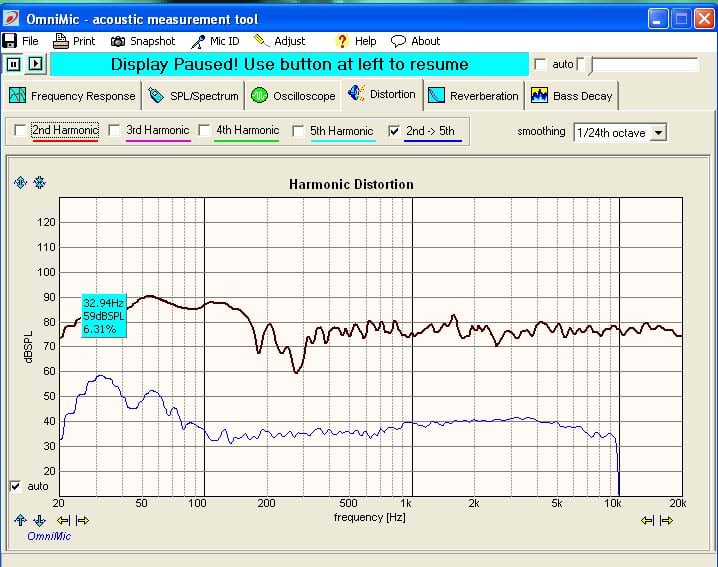Shift graph down with teal down arrow

pos(39,520)
